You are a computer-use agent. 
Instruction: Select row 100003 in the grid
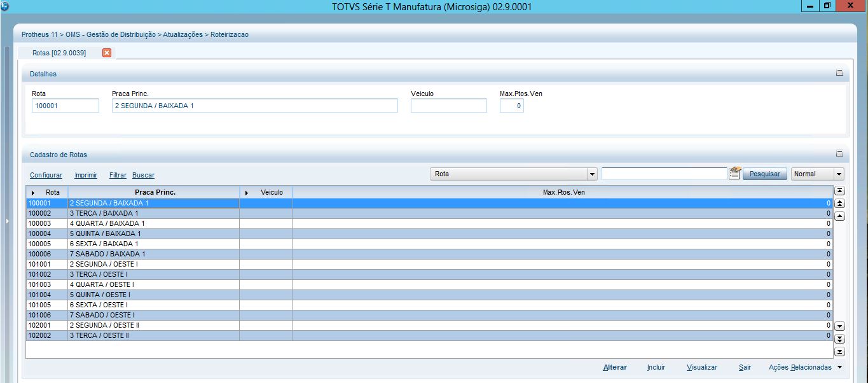click(x=429, y=223)
